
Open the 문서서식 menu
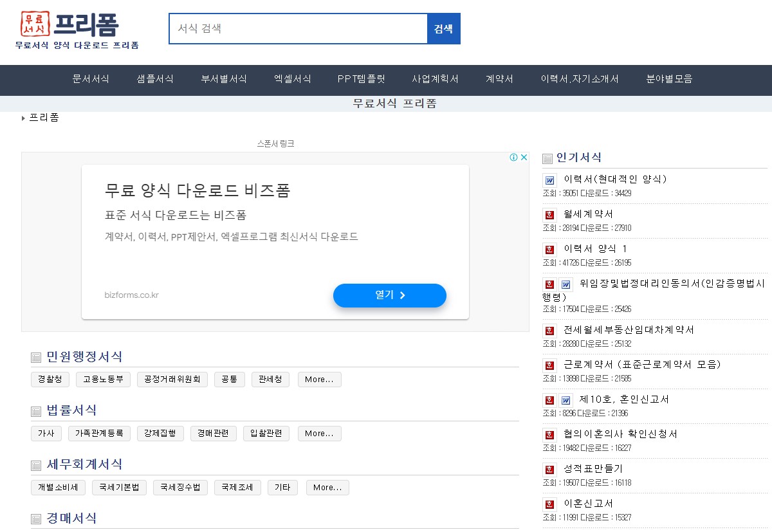(91, 80)
